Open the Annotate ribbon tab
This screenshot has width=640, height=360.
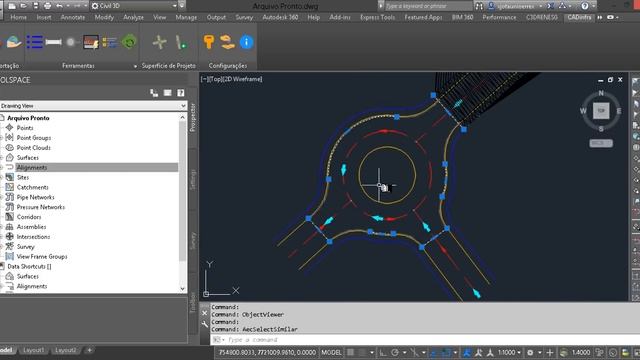click(x=73, y=17)
